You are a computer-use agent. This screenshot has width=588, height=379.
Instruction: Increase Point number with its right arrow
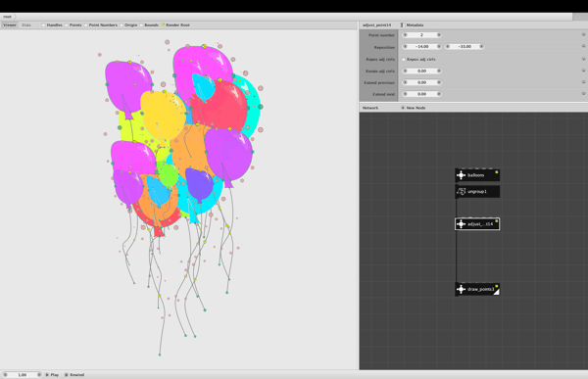click(x=439, y=35)
